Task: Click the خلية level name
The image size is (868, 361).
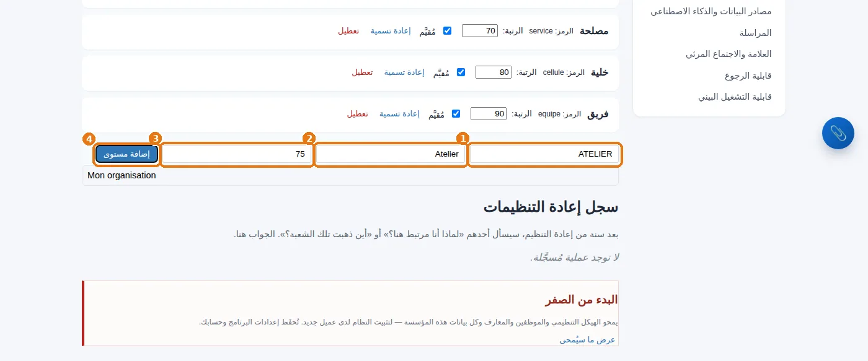Action: coord(600,72)
